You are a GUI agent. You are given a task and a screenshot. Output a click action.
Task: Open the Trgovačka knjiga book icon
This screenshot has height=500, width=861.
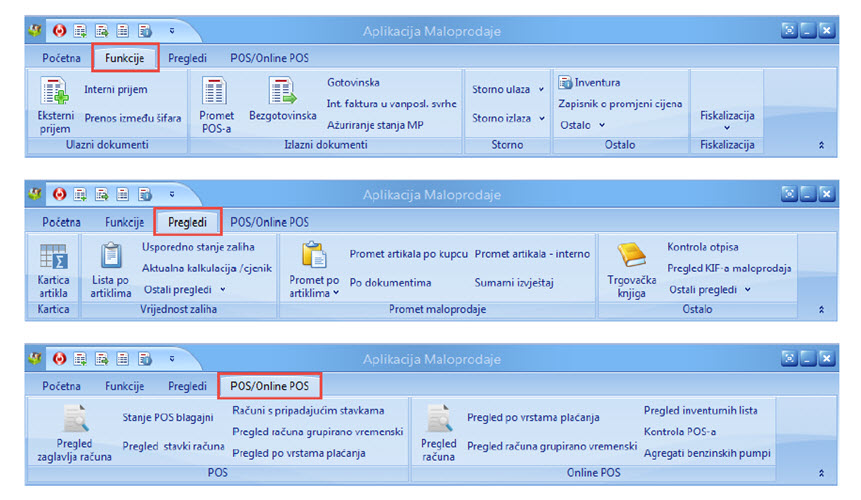[632, 257]
